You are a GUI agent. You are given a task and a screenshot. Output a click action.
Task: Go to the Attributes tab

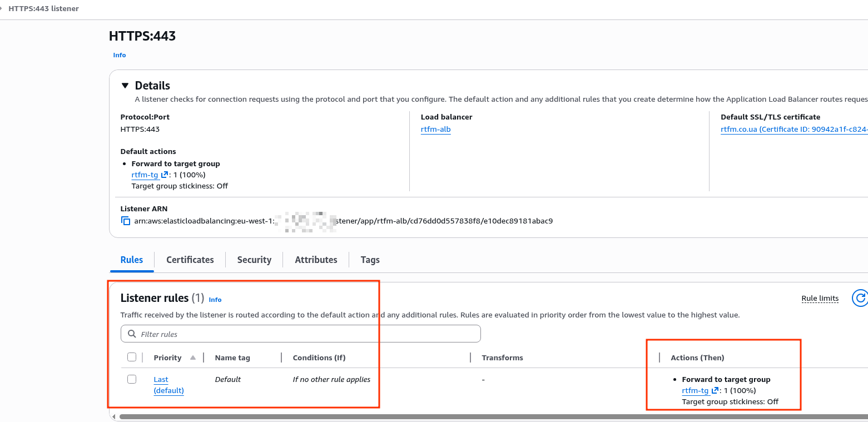pos(316,260)
